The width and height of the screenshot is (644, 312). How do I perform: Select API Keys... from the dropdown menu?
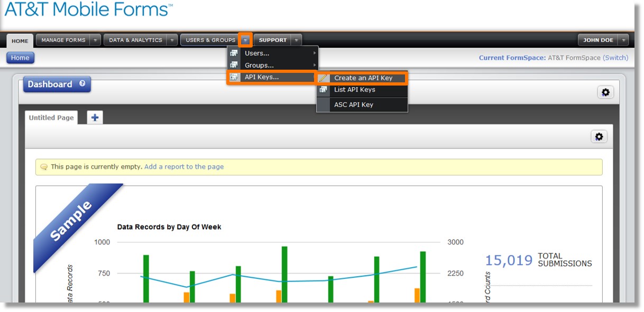click(273, 78)
